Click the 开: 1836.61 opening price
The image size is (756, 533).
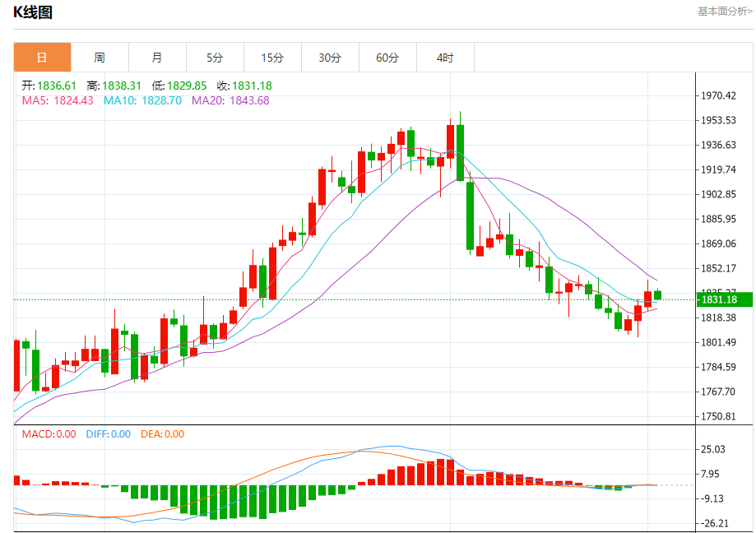(x=49, y=86)
